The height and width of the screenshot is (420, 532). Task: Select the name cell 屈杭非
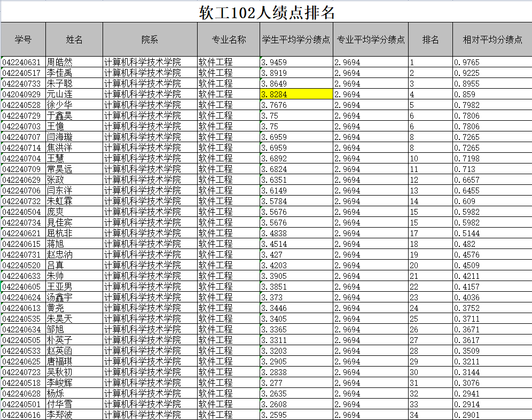pyautogui.click(x=74, y=234)
